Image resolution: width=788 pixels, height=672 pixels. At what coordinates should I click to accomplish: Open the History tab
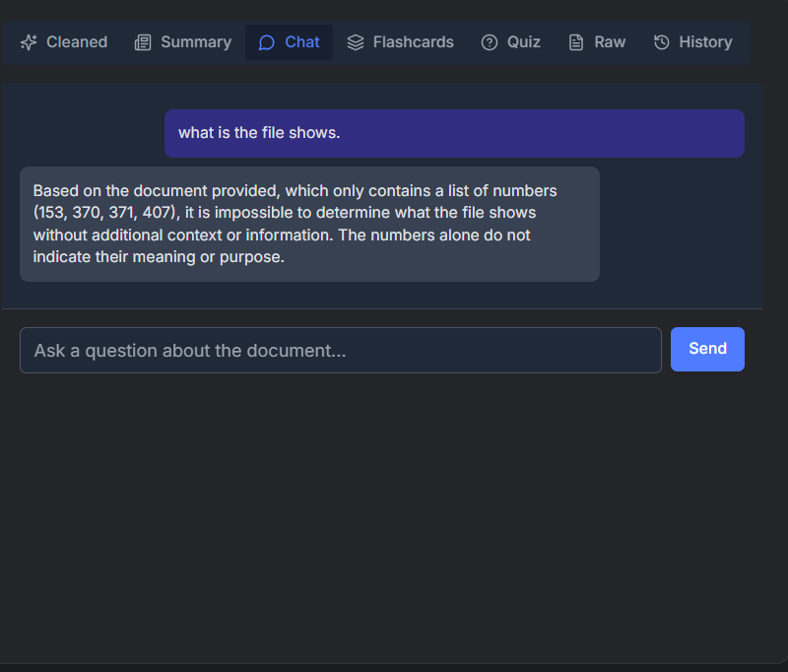(x=692, y=42)
